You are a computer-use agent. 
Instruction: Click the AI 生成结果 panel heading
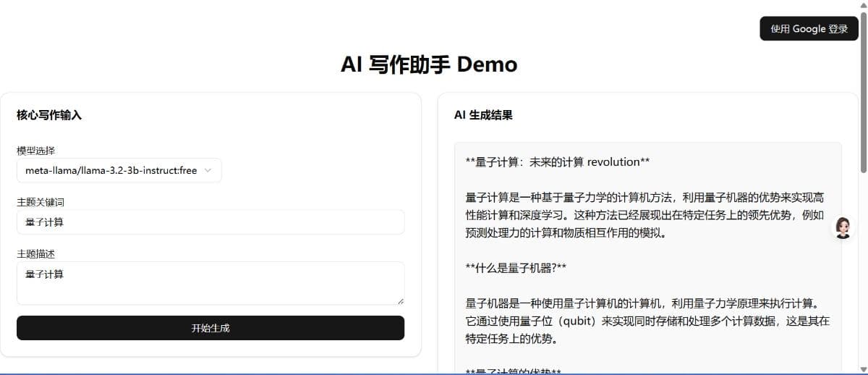pyautogui.click(x=483, y=115)
